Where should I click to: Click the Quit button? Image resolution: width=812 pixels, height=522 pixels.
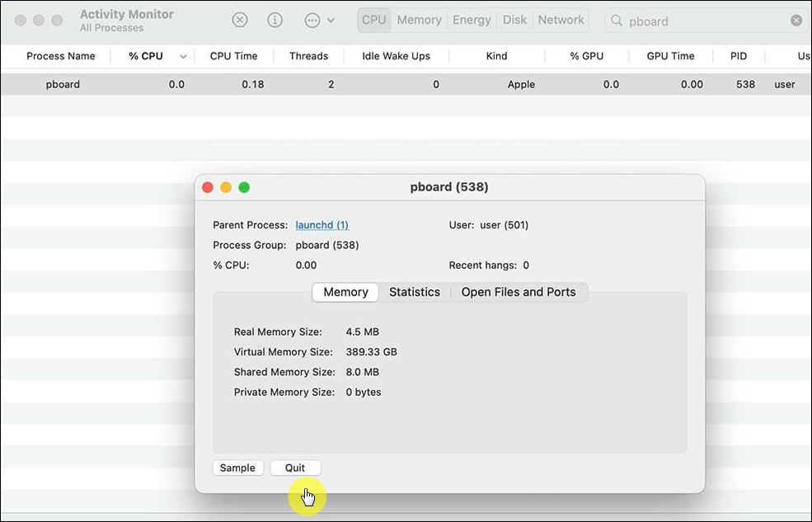tap(295, 468)
